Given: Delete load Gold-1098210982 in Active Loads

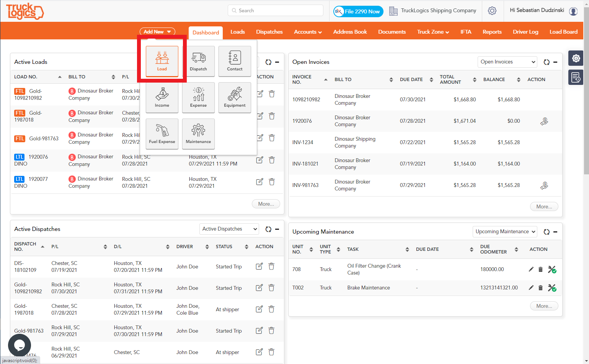Looking at the screenshot, I should (272, 94).
